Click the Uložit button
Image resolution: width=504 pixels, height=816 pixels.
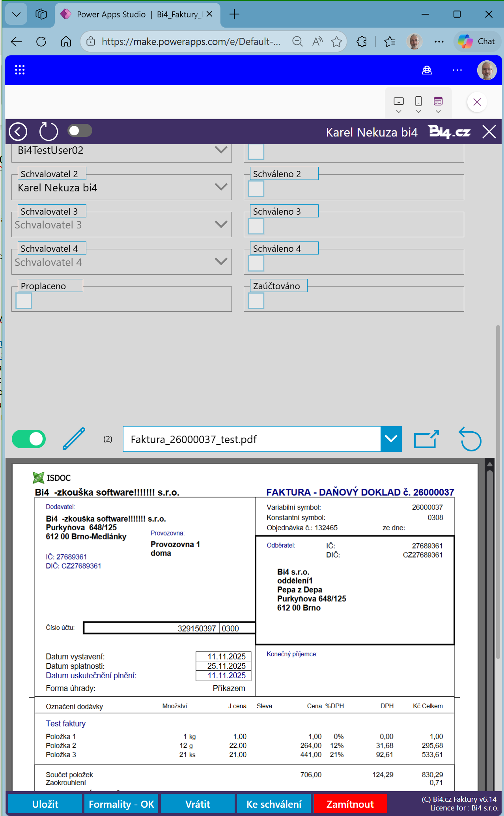coord(45,804)
